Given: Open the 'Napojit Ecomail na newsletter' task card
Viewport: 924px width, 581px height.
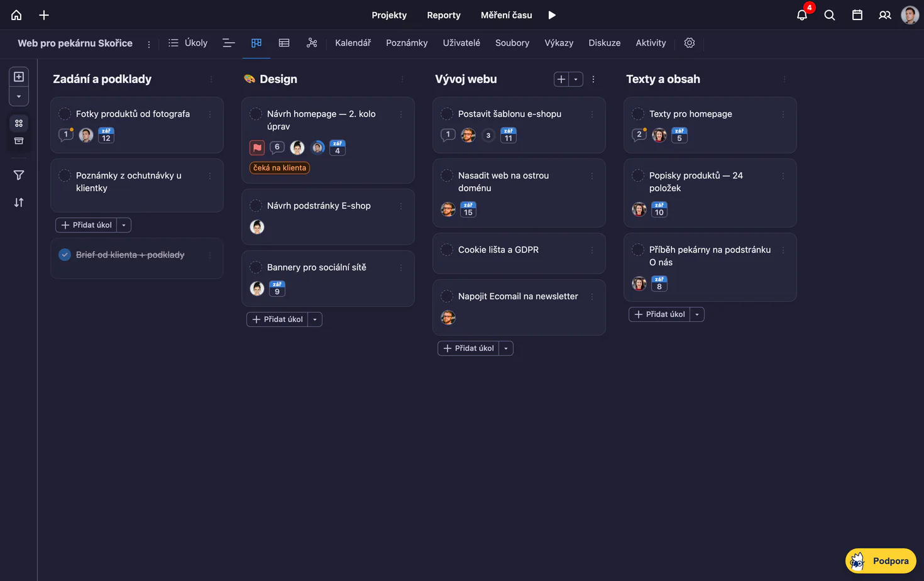Looking at the screenshot, I should point(519,307).
